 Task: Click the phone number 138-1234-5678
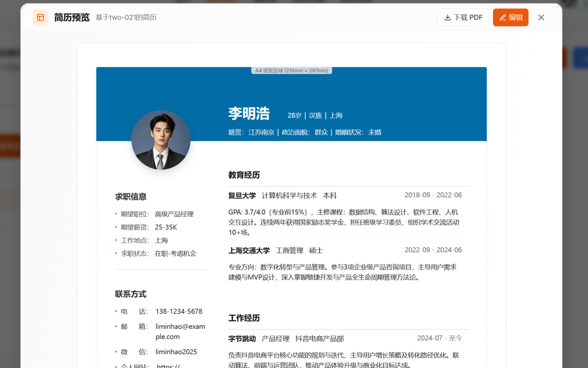coord(178,312)
